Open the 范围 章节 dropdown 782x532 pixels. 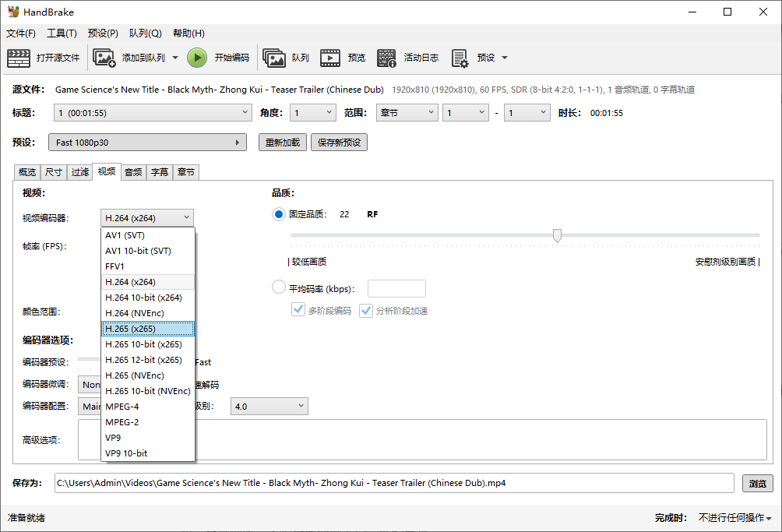407,113
